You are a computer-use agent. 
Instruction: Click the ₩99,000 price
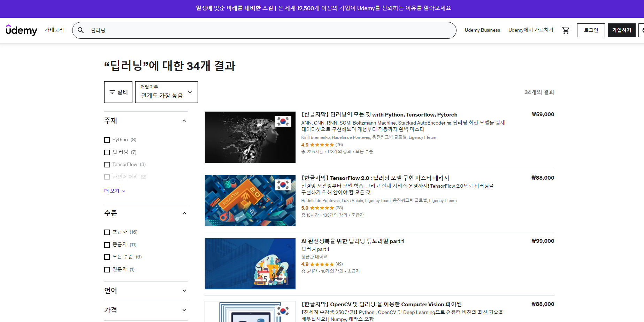pyautogui.click(x=543, y=241)
